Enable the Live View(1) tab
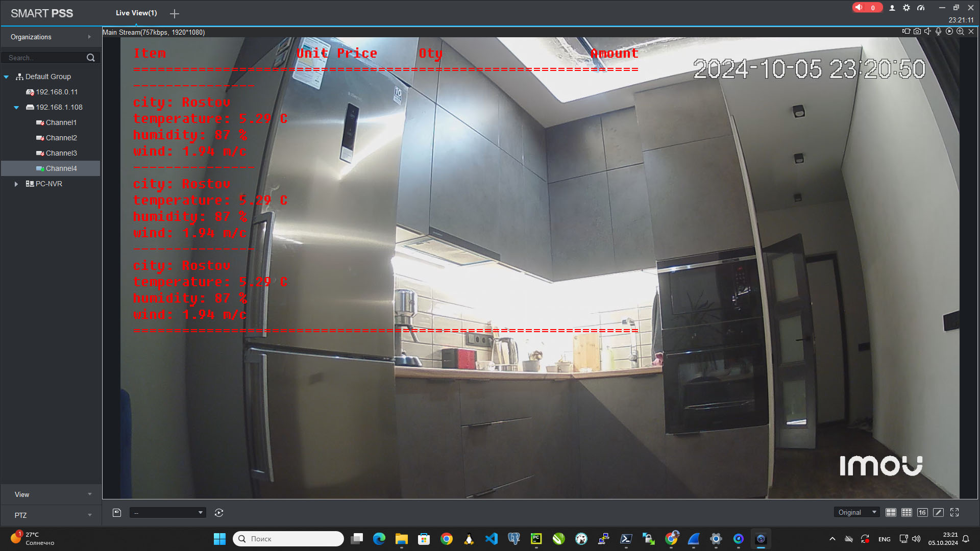 pyautogui.click(x=136, y=13)
